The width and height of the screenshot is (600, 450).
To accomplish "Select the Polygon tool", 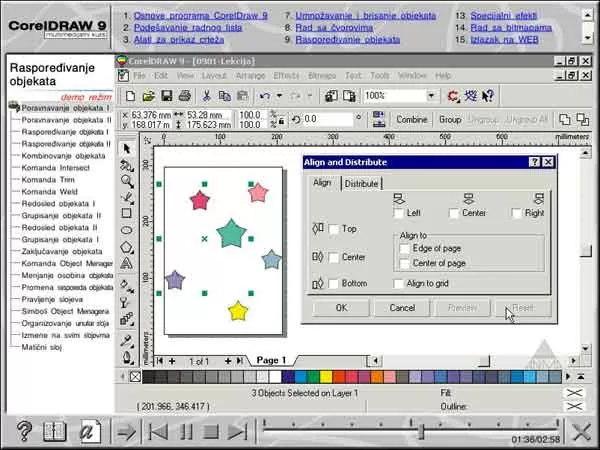I will 127,247.
